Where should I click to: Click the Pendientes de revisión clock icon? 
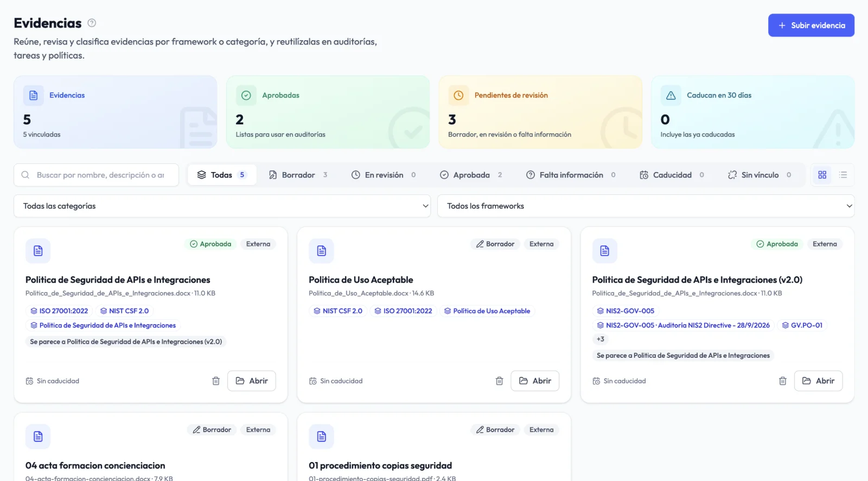coord(458,96)
